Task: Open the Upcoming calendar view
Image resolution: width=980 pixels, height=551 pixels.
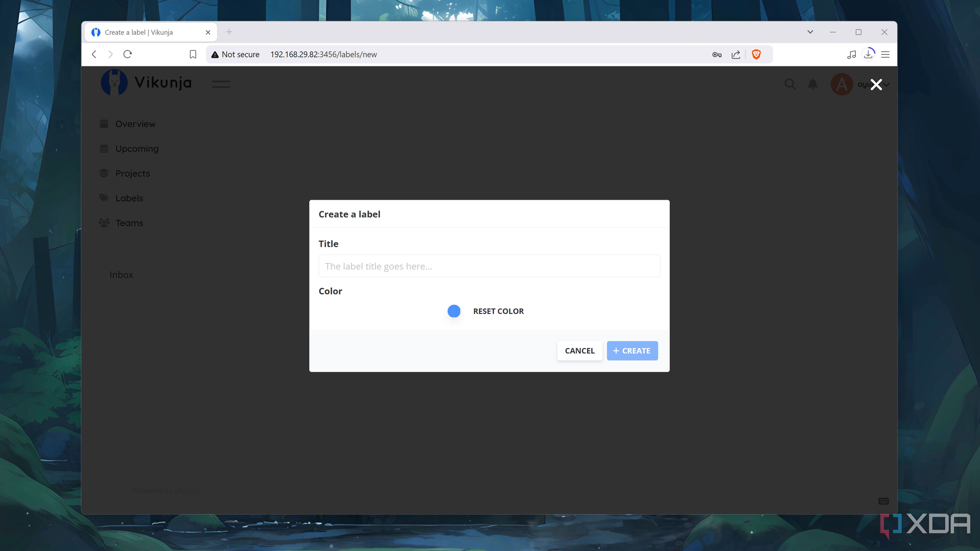Action: [137, 148]
